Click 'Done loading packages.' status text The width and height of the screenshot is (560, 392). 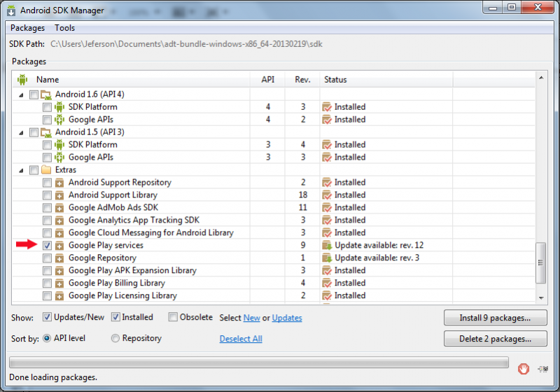(x=53, y=377)
